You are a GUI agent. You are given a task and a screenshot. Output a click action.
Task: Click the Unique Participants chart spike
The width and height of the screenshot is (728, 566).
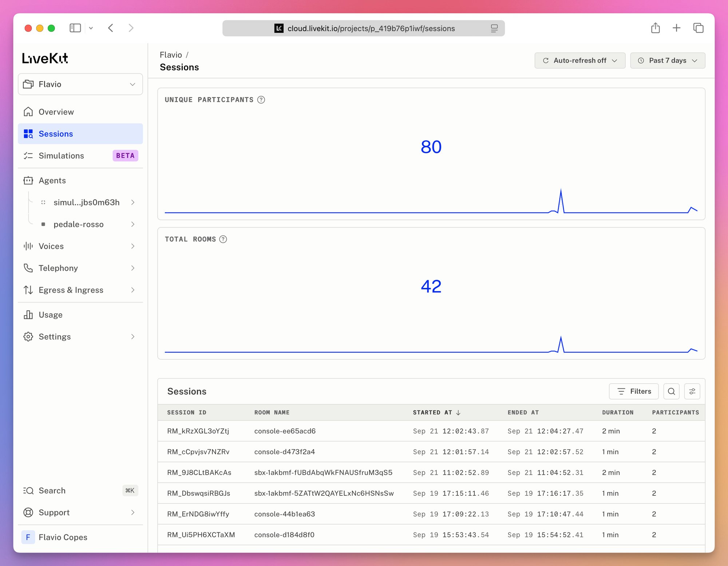click(x=561, y=200)
